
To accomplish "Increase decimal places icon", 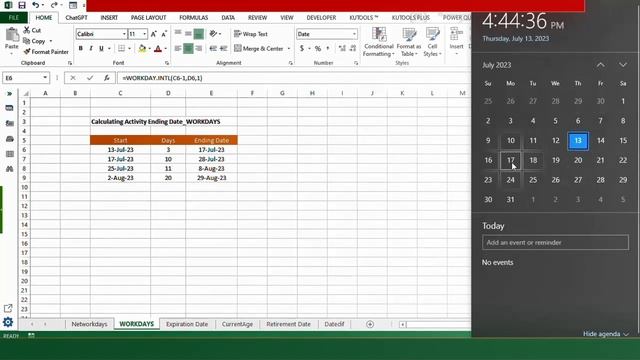I will click(342, 49).
